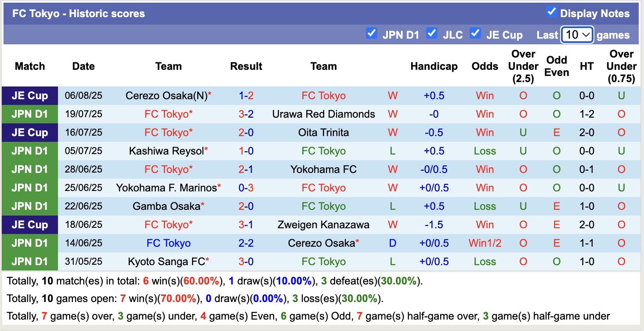This screenshot has height=331, width=644.
Task: Select the JPN D1 badge on 19/07/25 row
Action: [x=29, y=114]
